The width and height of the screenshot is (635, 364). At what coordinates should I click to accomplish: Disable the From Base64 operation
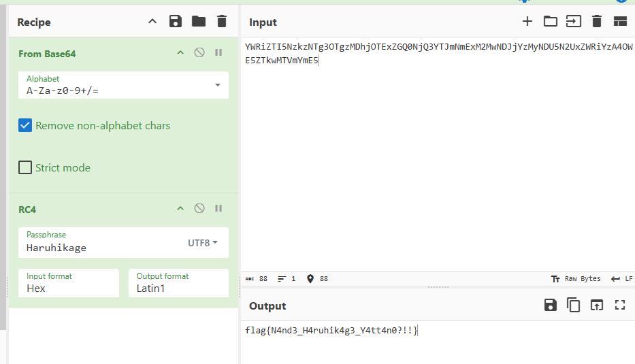pyautogui.click(x=199, y=52)
